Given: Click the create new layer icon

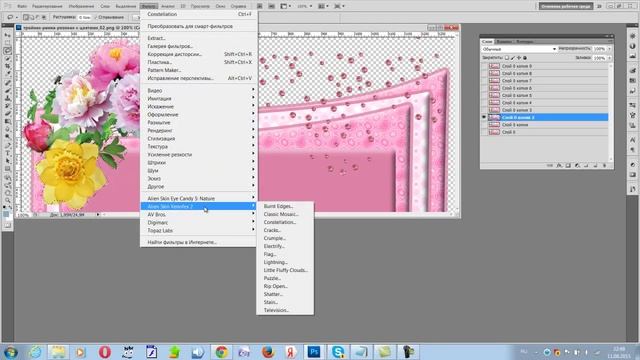Looking at the screenshot, I should pos(595,166).
